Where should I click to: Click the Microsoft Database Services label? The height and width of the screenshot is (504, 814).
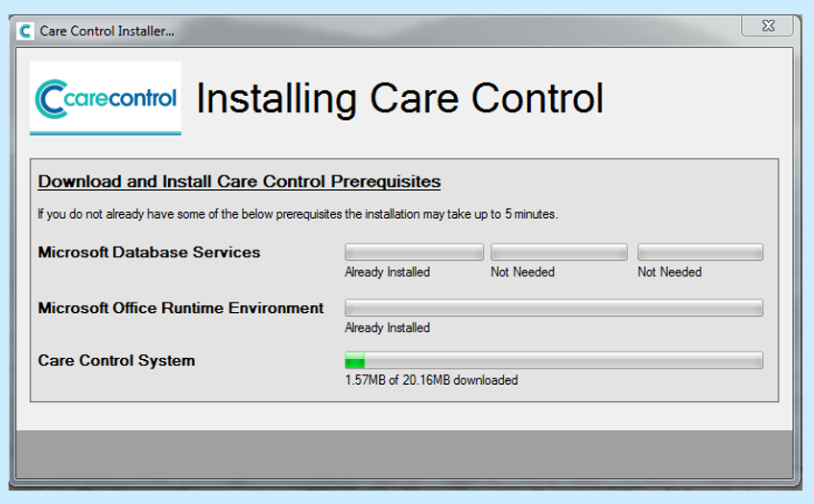[149, 252]
